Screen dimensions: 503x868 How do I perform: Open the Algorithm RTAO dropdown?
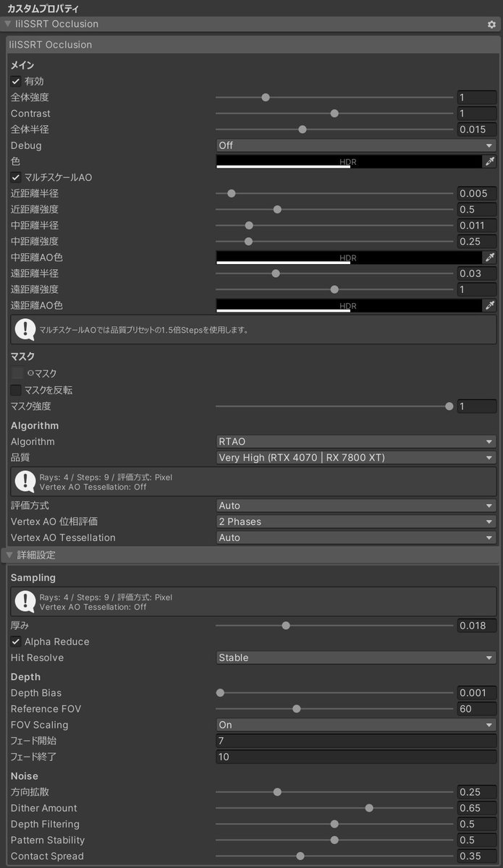pyautogui.click(x=356, y=441)
